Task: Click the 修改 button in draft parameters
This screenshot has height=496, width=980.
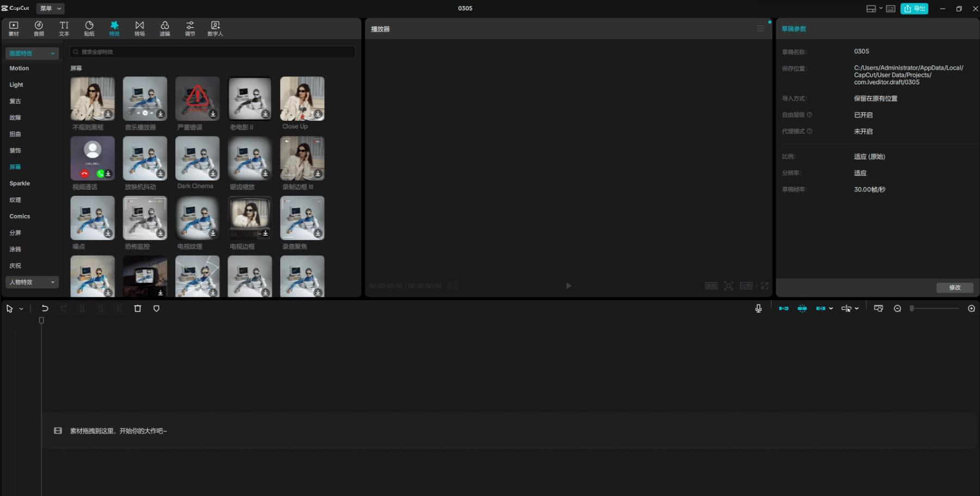Action: pyautogui.click(x=954, y=288)
